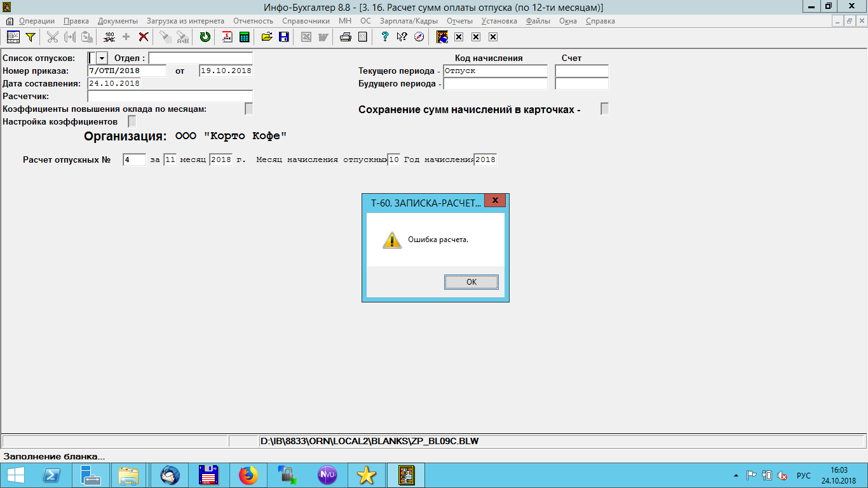Click the blue question mark help icon
This screenshot has width=868, height=488.
point(384,37)
